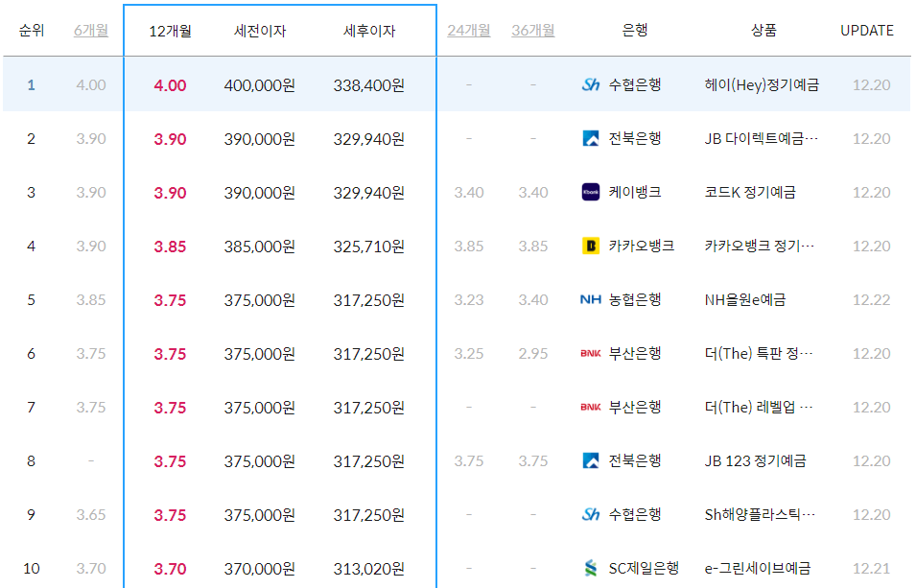Click the 3.85 6-month rate for 농협은행
This screenshot has width=916, height=588.
pyautogui.click(x=91, y=300)
